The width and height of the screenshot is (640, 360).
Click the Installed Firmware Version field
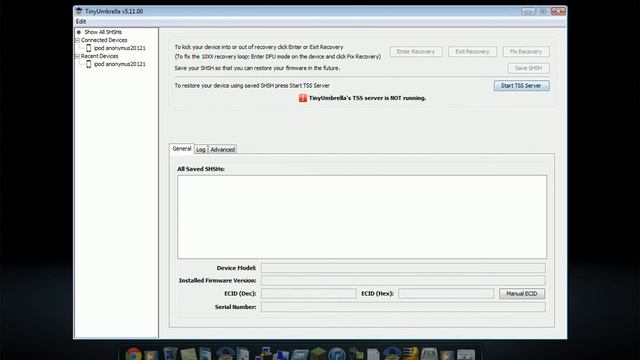coord(403,280)
